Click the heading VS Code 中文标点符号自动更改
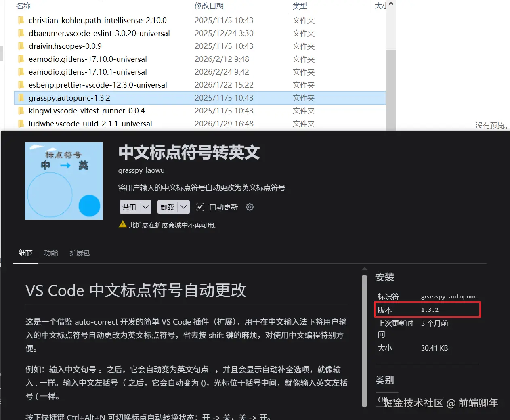Image resolution: width=510 pixels, height=420 pixels. (136, 290)
